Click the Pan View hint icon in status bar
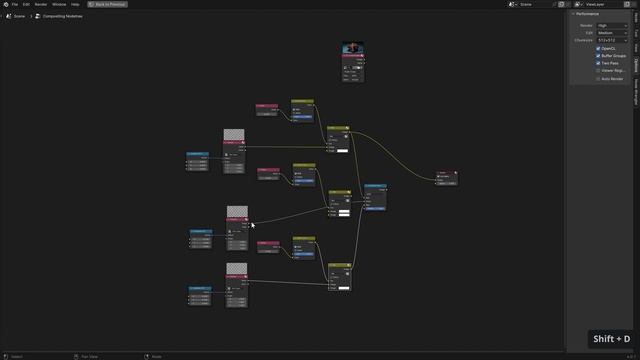This screenshot has height=360, width=640. (x=76, y=357)
